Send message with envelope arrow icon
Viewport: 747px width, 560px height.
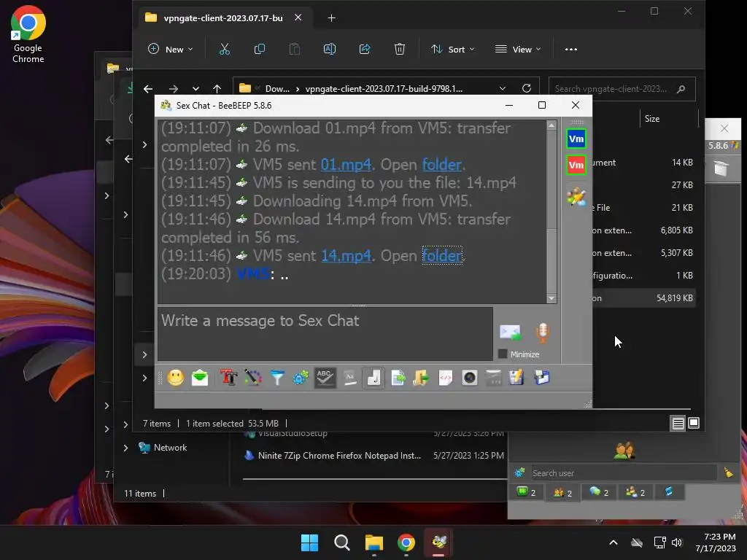click(x=510, y=332)
